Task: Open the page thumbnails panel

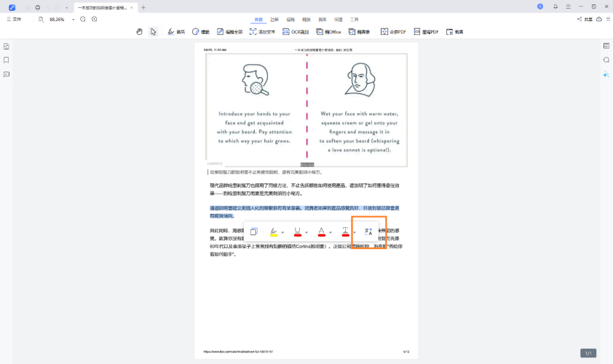Action: [x=7, y=46]
